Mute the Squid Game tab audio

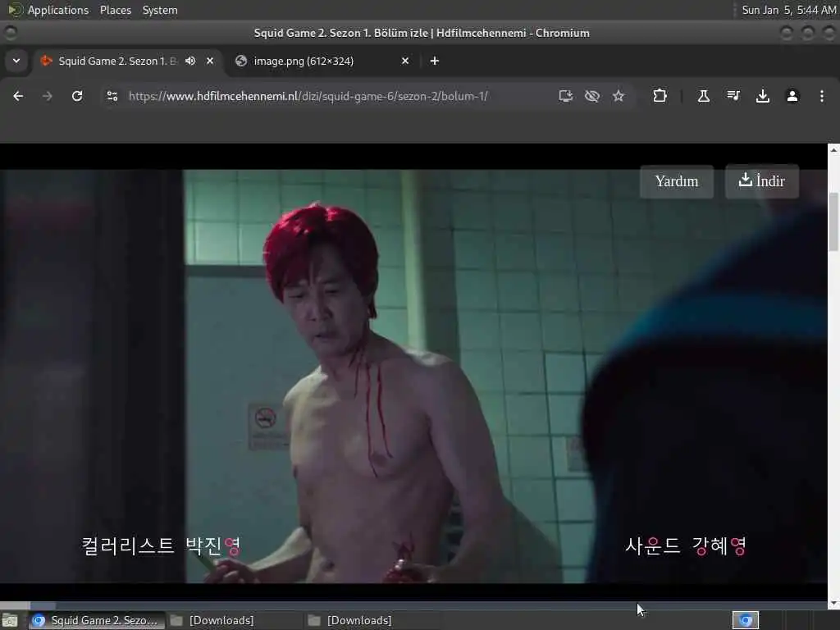(x=190, y=61)
